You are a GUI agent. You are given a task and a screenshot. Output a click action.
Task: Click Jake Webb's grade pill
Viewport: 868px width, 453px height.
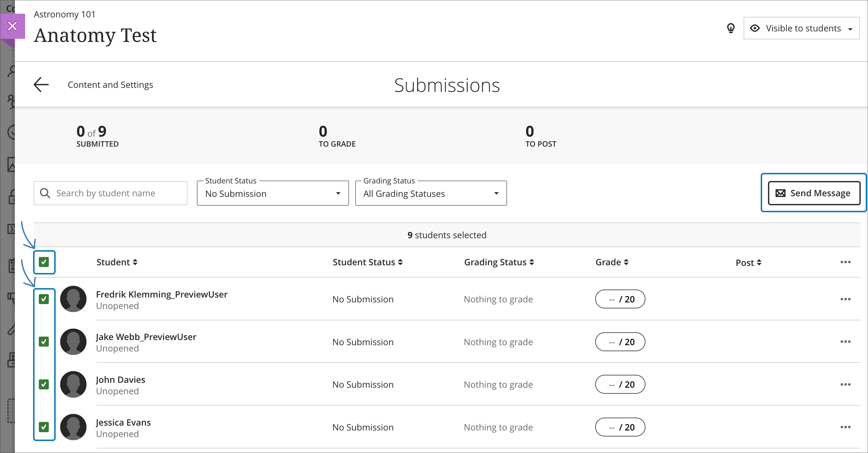(620, 342)
